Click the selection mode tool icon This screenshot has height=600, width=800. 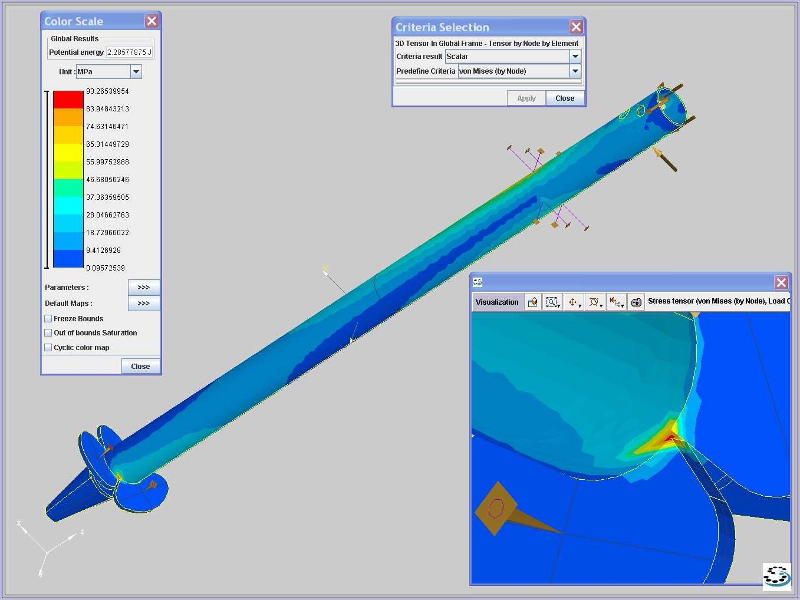(595, 301)
